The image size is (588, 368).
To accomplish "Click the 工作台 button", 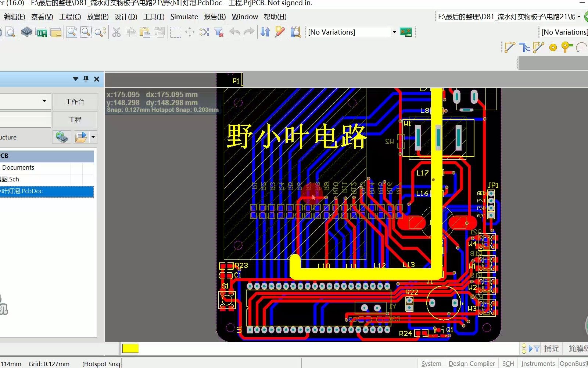I will 75,102.
